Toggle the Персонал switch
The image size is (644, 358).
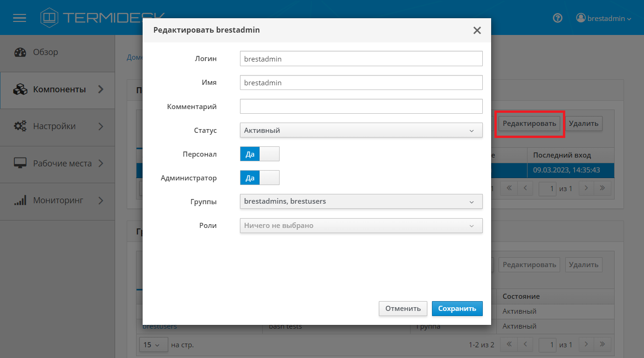[260, 154]
